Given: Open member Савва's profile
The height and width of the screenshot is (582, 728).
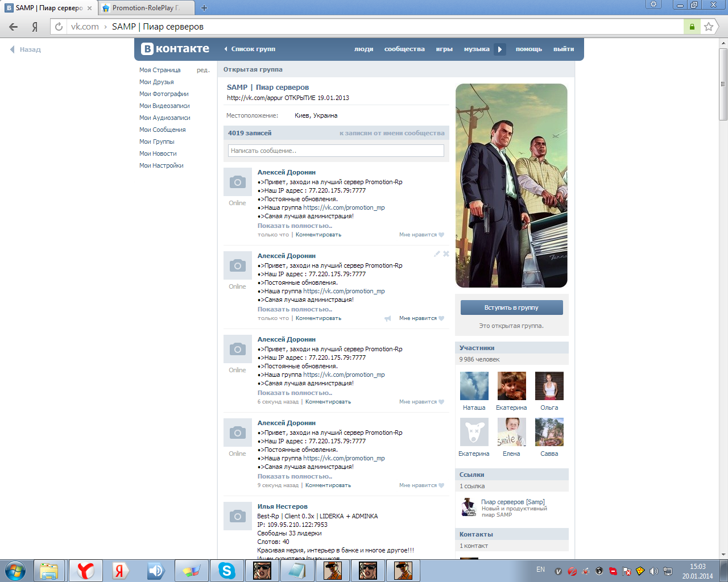Looking at the screenshot, I should pyautogui.click(x=549, y=454).
